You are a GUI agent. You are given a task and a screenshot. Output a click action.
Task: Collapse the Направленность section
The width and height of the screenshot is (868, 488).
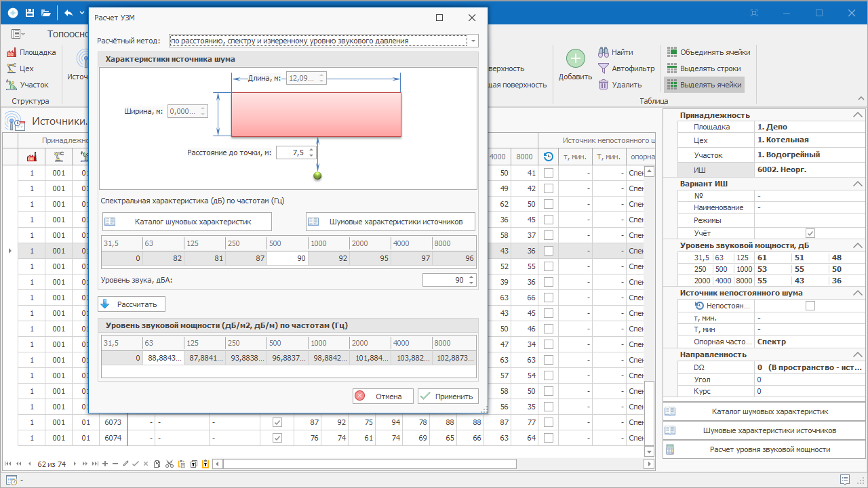(859, 354)
